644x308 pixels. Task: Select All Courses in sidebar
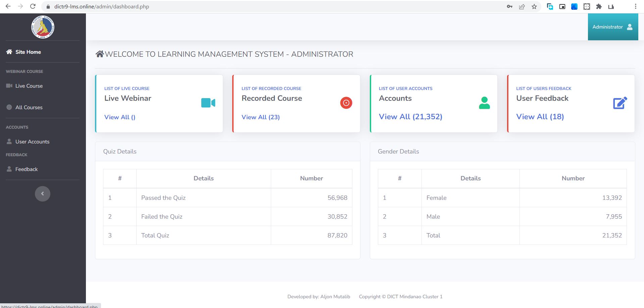29,107
